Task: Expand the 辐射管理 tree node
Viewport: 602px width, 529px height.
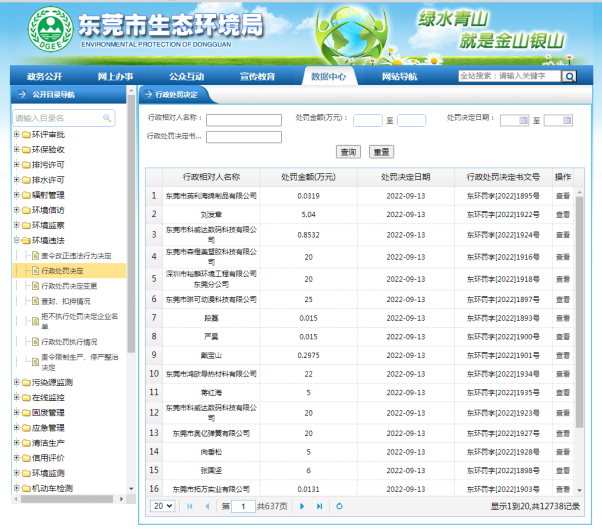Action: [17, 195]
